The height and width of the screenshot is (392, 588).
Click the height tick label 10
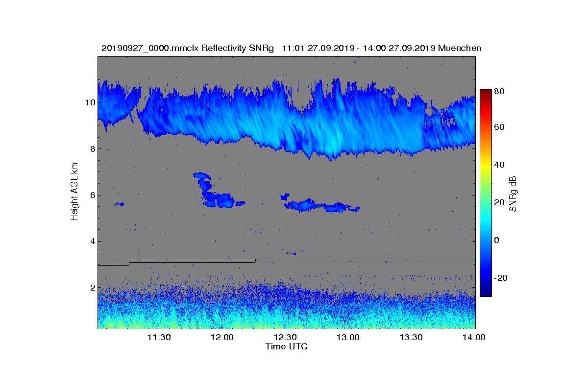tap(90, 102)
